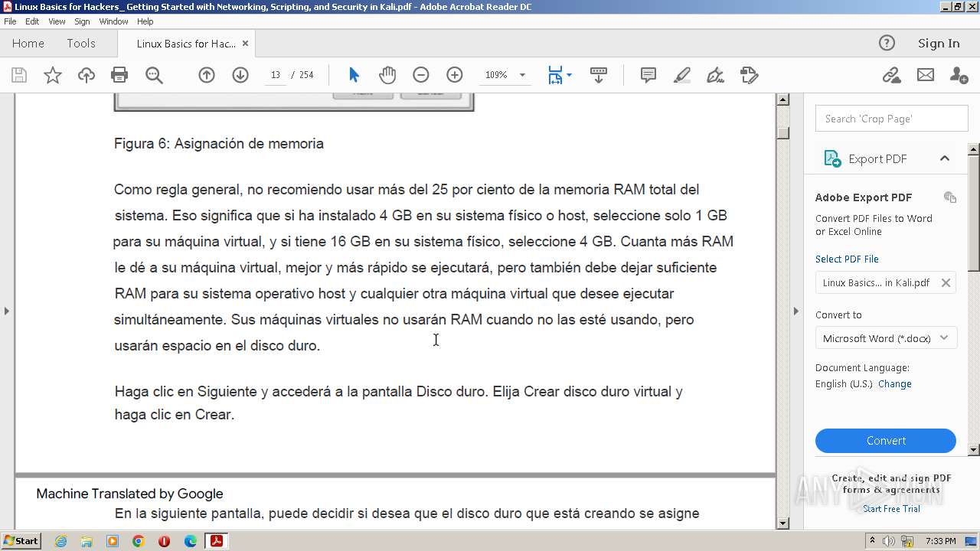Screen dimensions: 980x551
Task: Click the document scrollbar down arrow
Action: point(782,523)
